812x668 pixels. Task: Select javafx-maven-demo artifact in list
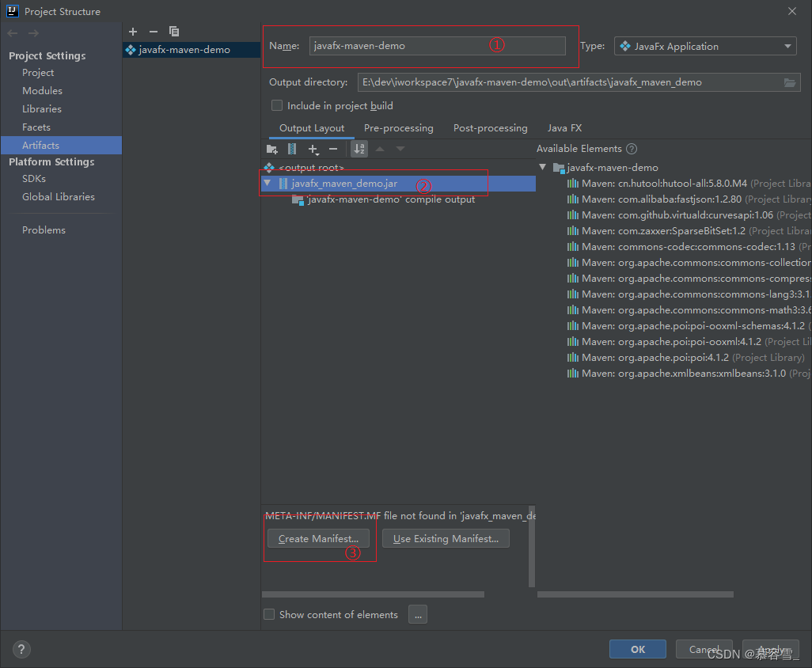click(191, 50)
